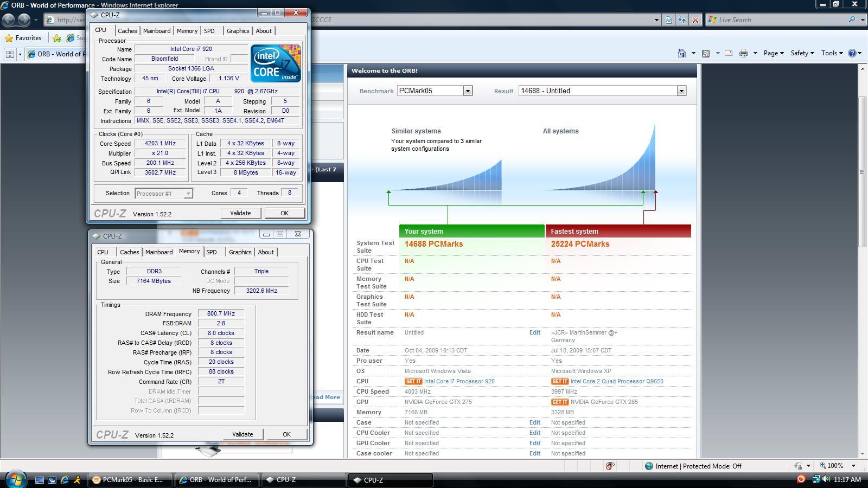Screen dimensions: 868x488
Task: Open the Tools menu dropdown
Action: 832,53
